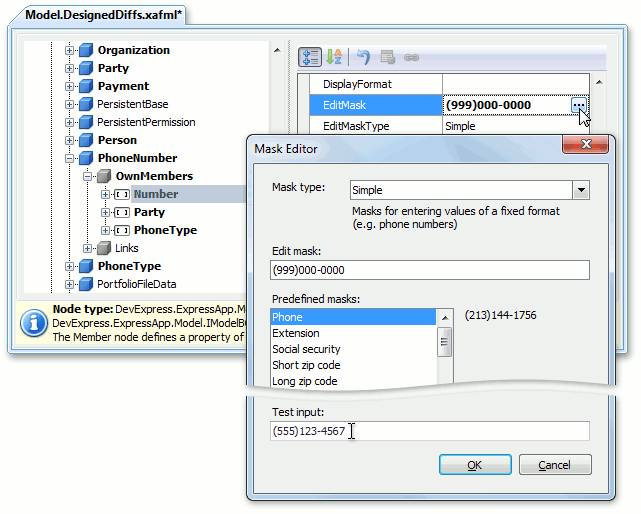The height and width of the screenshot is (514, 641).
Task: Select Extension predefined mask
Action: (x=353, y=333)
